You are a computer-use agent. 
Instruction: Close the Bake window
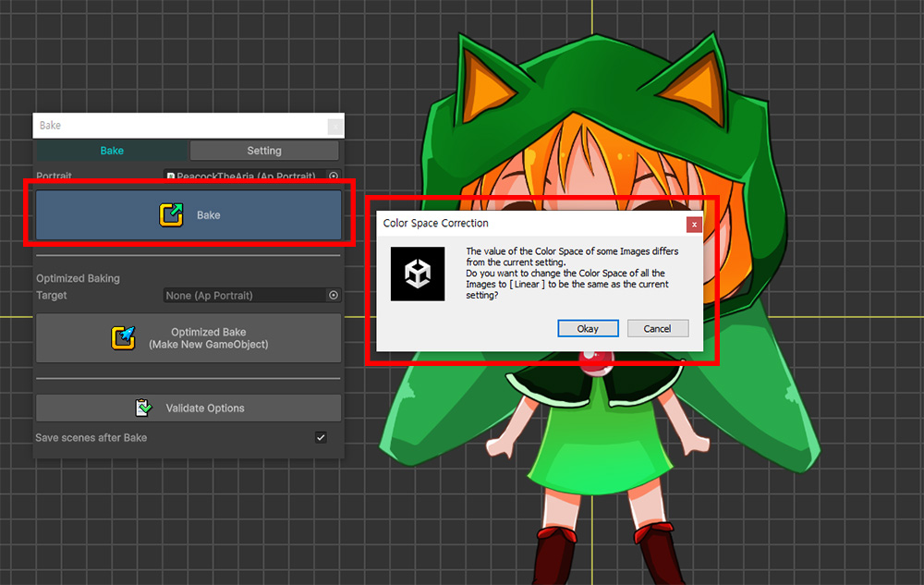(335, 126)
